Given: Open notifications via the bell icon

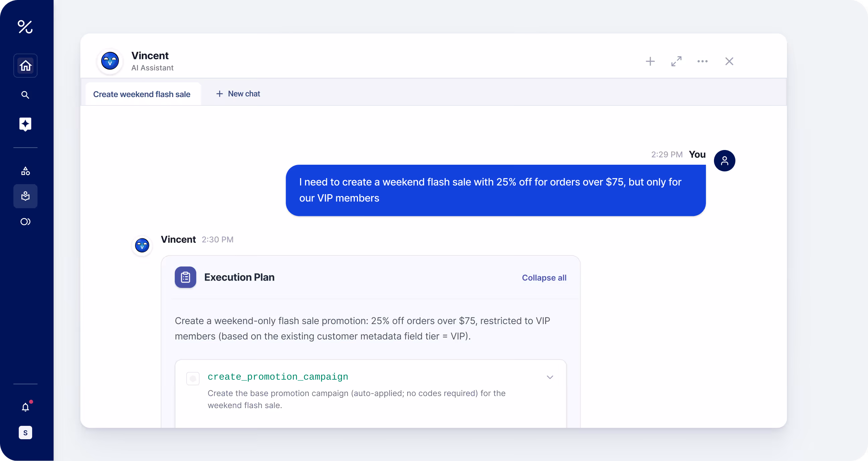Looking at the screenshot, I should 25,407.
